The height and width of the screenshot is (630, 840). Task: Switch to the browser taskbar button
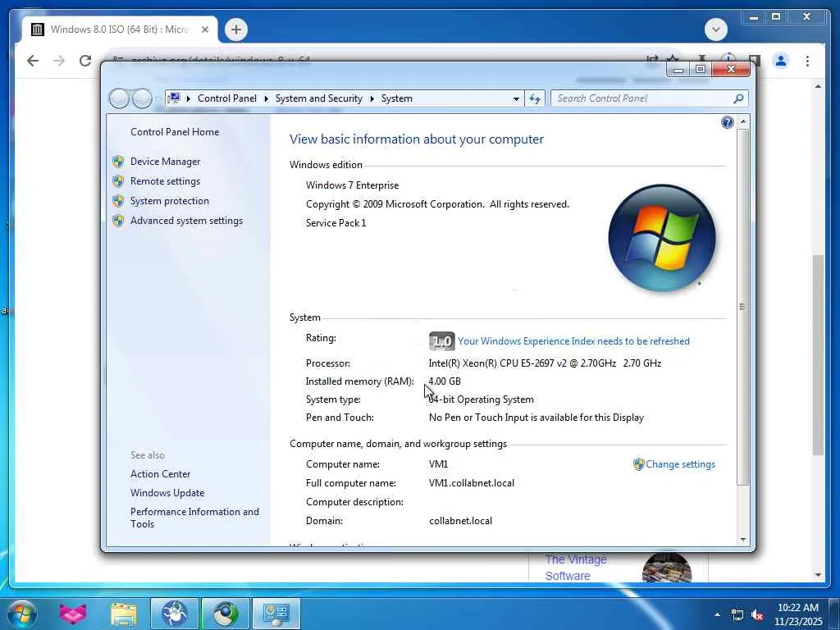[x=226, y=614]
